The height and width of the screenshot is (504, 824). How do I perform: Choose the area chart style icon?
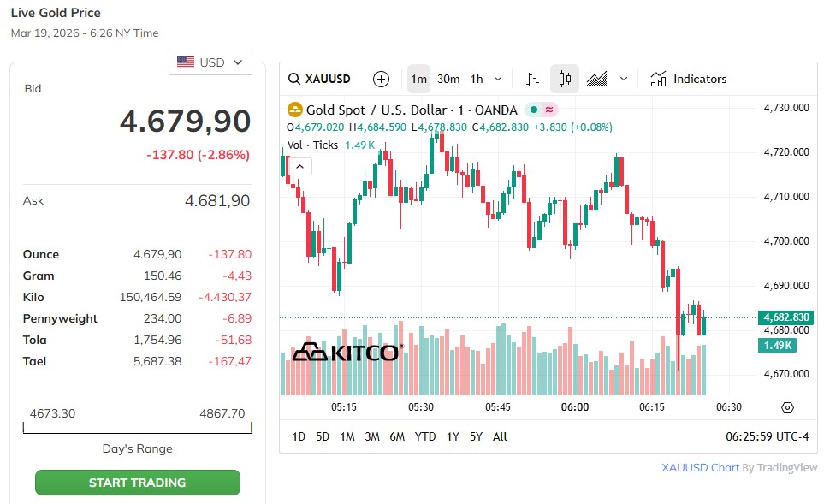(596, 79)
